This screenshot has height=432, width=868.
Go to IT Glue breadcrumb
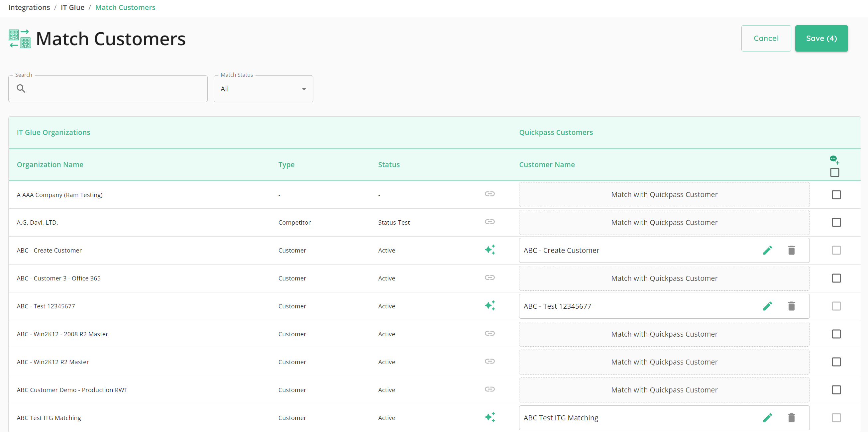72,7
